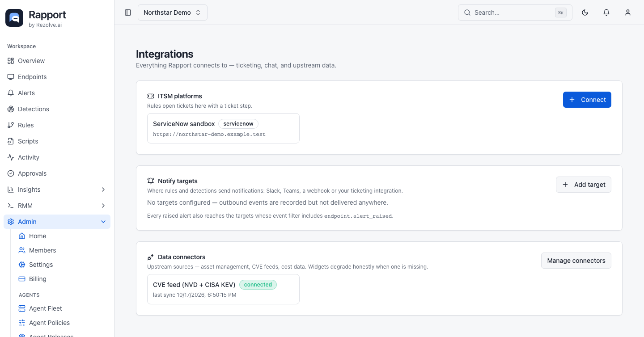Open the CVE feed connector card
This screenshot has height=337, width=644.
[223, 289]
